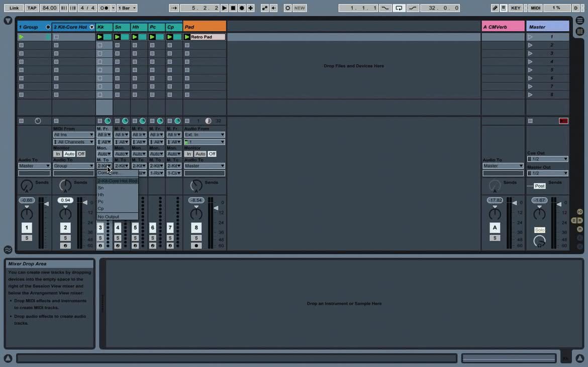Click the MIDI map mode button
Image resolution: width=588 pixels, height=367 pixels.
[x=536, y=8]
